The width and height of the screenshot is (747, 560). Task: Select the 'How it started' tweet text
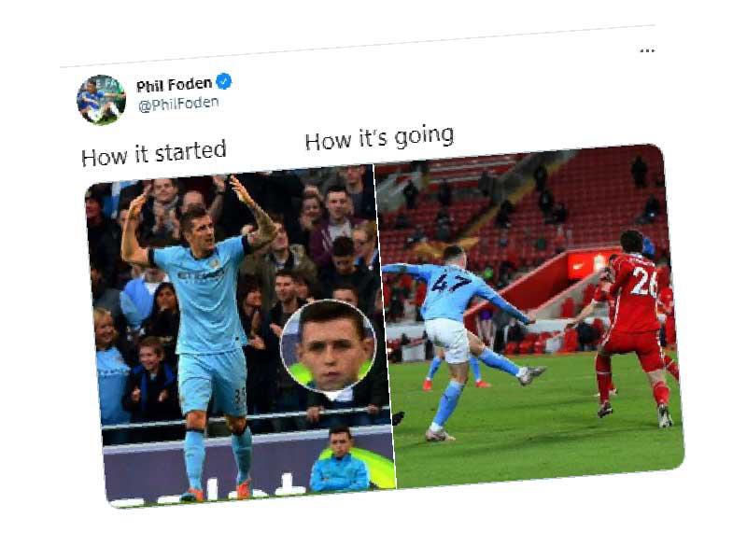pos(153,154)
